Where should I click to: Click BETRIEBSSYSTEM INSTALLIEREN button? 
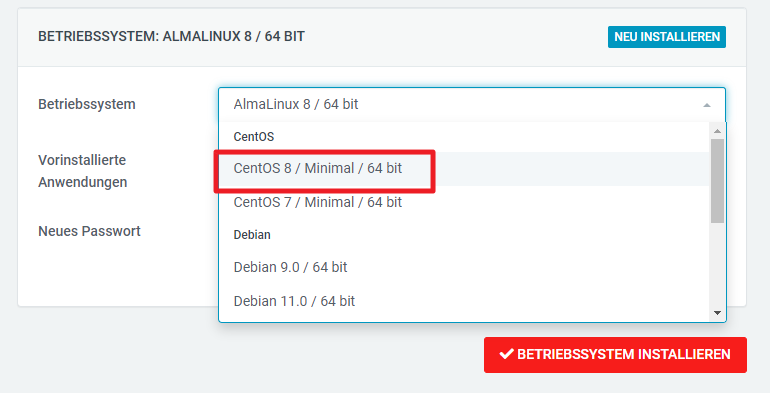coord(615,355)
